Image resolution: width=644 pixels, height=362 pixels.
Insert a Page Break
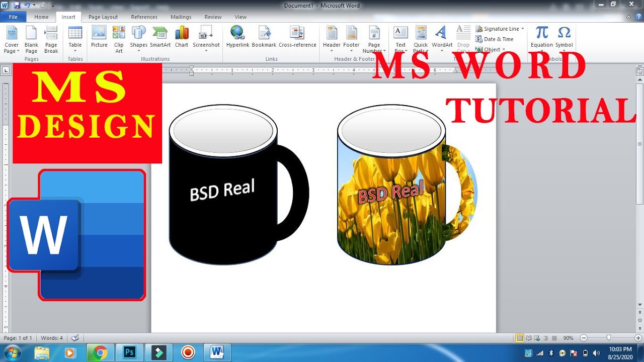click(51, 40)
